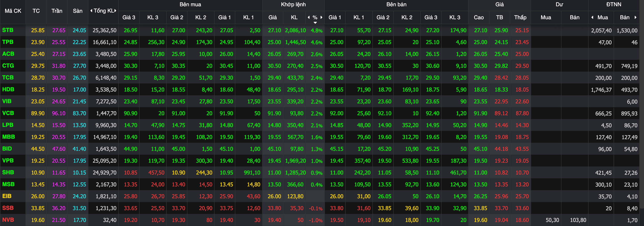The image size is (644, 226).
Task: Sort by Sàn floor price header
Action: pyautogui.click(x=77, y=11)
